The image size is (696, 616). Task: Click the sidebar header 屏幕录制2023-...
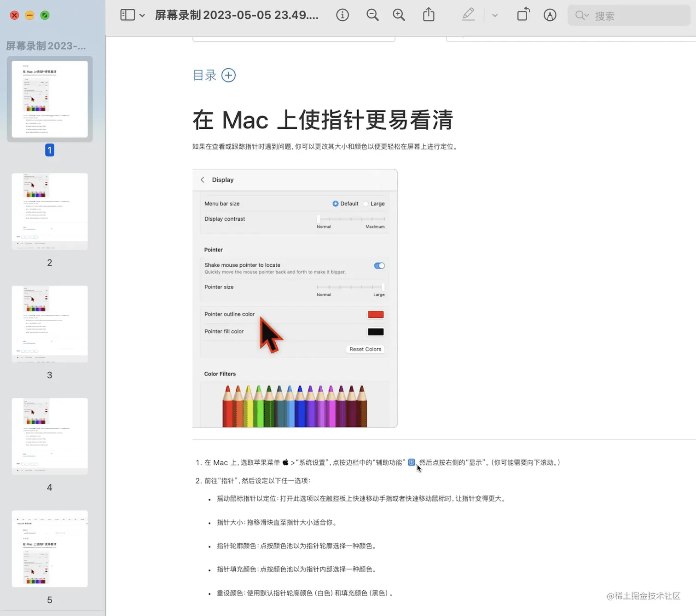[x=46, y=46]
